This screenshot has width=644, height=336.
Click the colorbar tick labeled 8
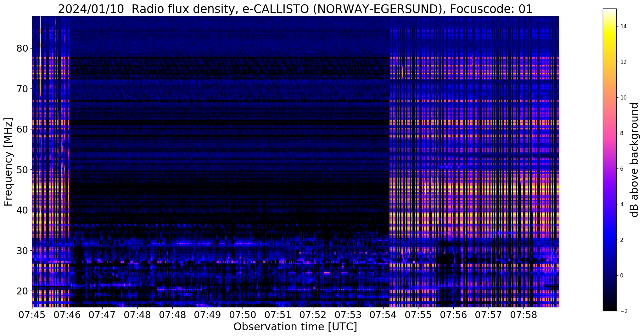[x=622, y=133]
